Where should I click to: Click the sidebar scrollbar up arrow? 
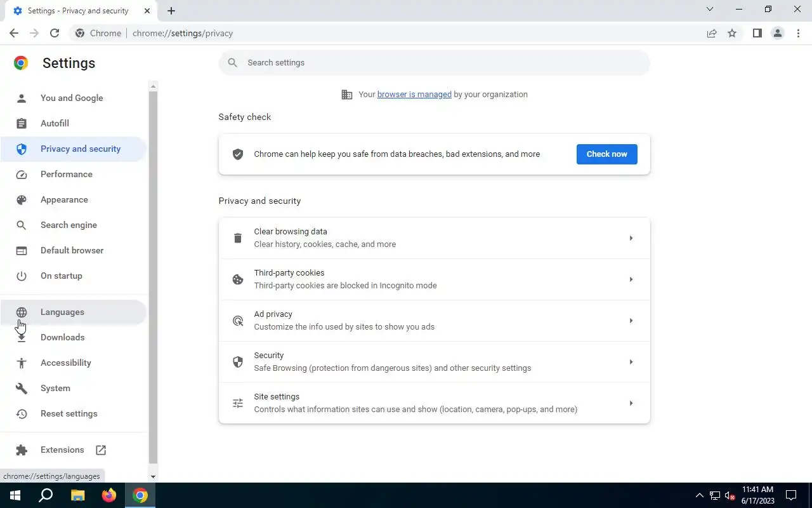[x=153, y=86]
